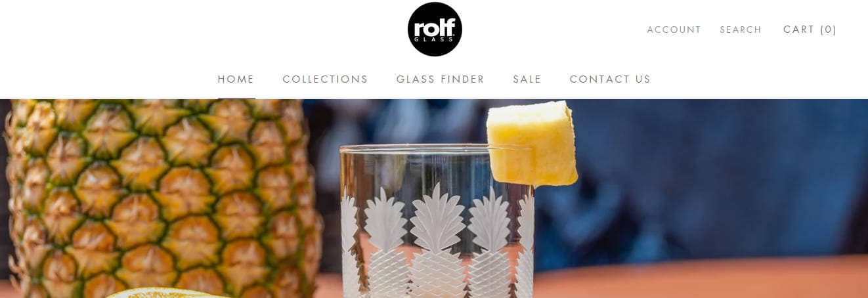Select the Glass Finder menu item
868x298 pixels.
pos(441,79)
